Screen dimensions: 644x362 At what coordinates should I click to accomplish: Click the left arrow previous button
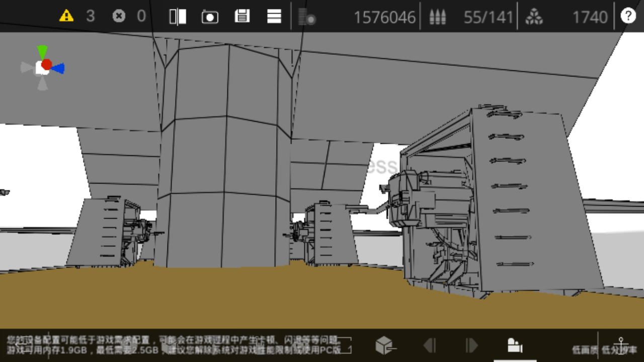pyautogui.click(x=429, y=345)
